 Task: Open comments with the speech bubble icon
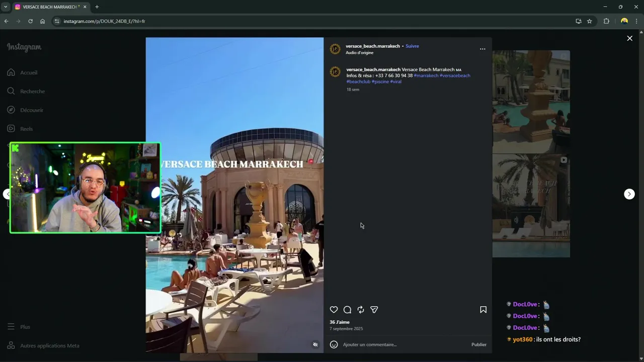[347, 310]
